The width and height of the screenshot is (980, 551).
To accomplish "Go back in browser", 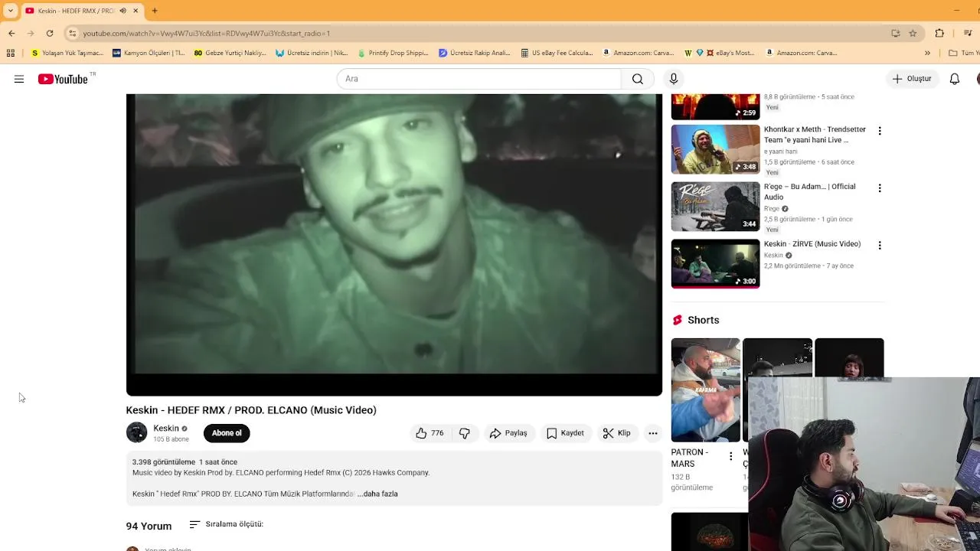I will click(11, 34).
